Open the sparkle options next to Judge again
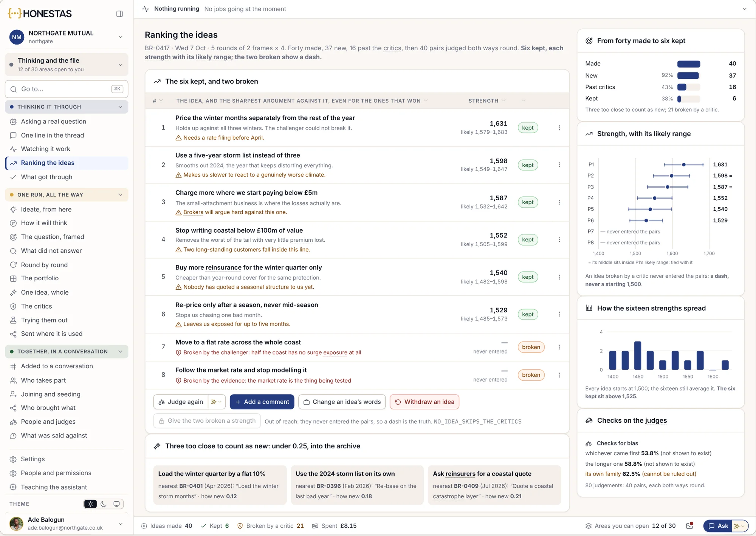756x536 pixels. pos(217,402)
